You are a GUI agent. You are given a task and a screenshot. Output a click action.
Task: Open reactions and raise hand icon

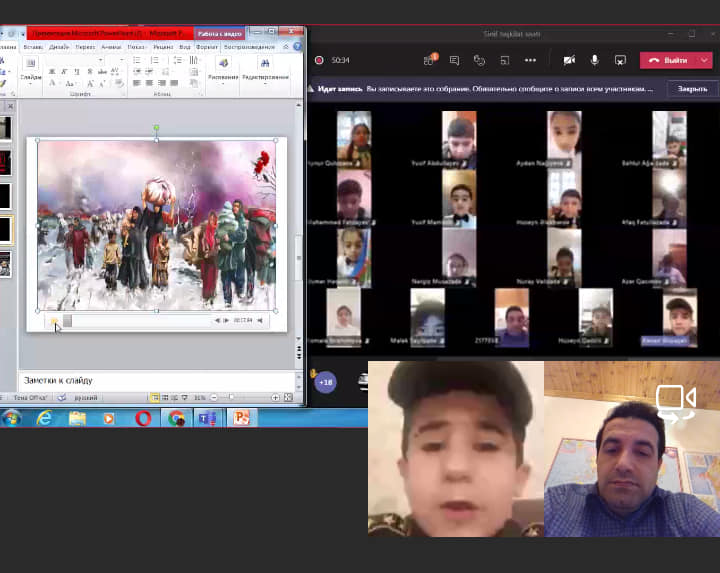click(x=479, y=60)
